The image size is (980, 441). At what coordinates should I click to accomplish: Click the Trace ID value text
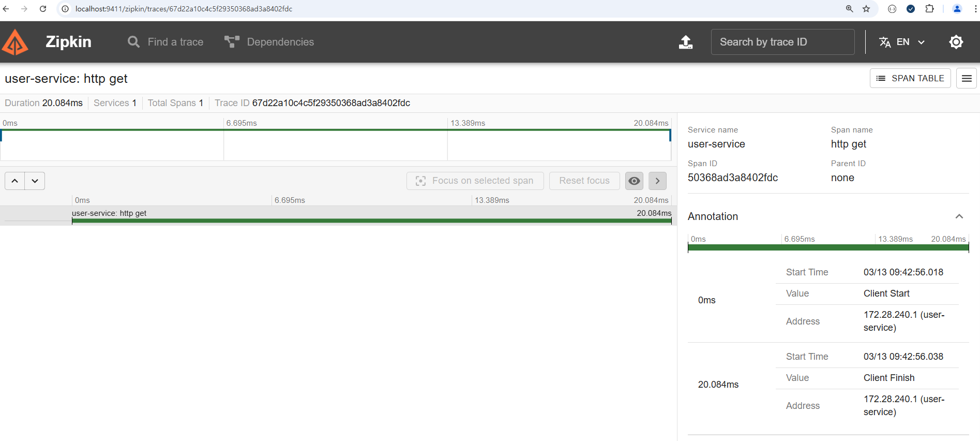click(331, 103)
